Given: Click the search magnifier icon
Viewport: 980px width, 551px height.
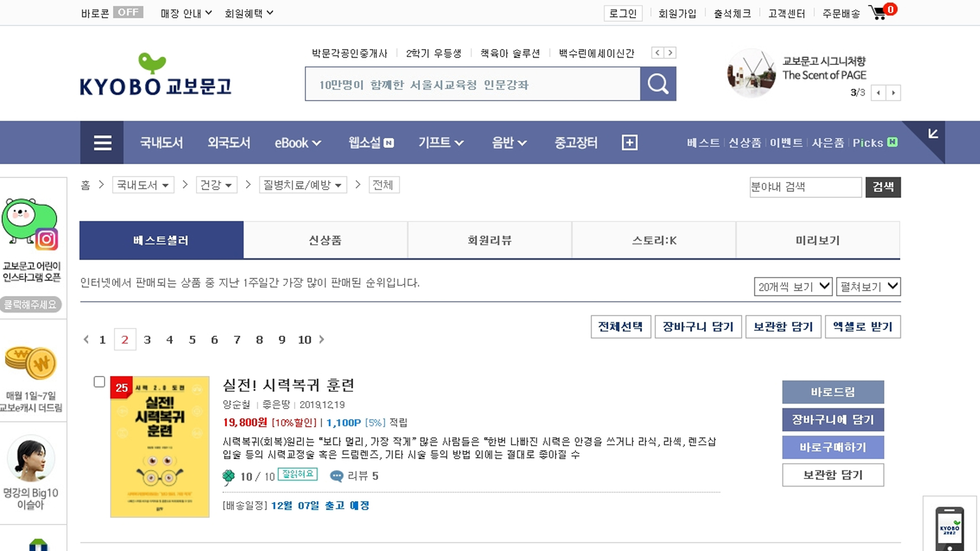Looking at the screenshot, I should (x=658, y=84).
